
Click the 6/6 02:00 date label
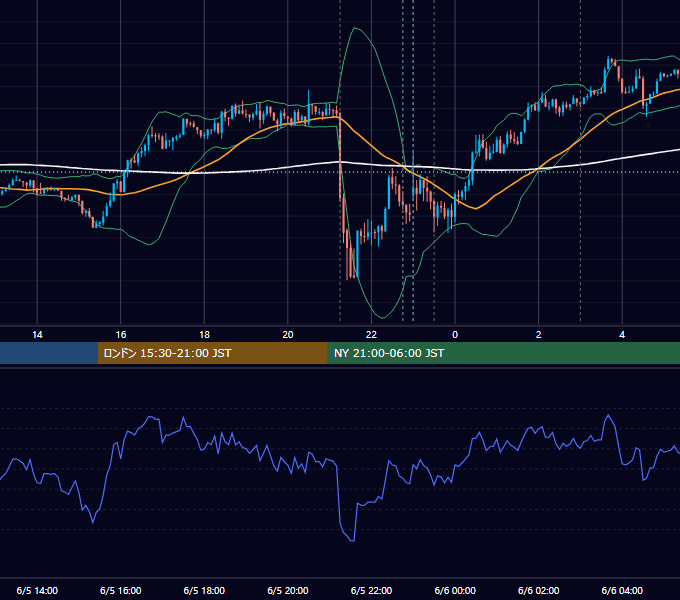pyautogui.click(x=539, y=590)
